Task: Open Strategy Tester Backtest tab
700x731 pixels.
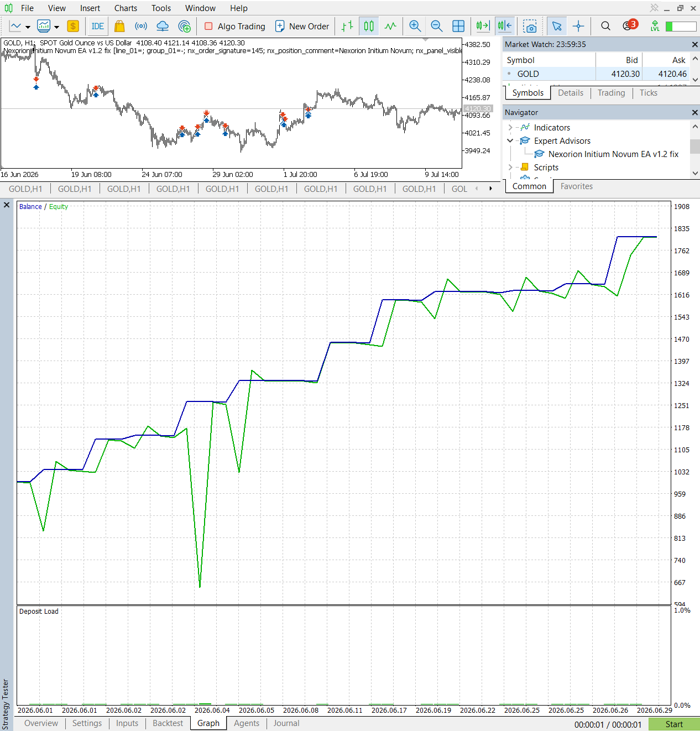Action: 168,723
